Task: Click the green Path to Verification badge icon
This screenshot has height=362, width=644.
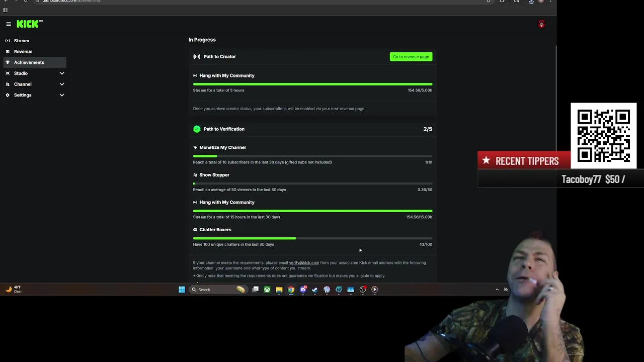Action: coord(197,129)
